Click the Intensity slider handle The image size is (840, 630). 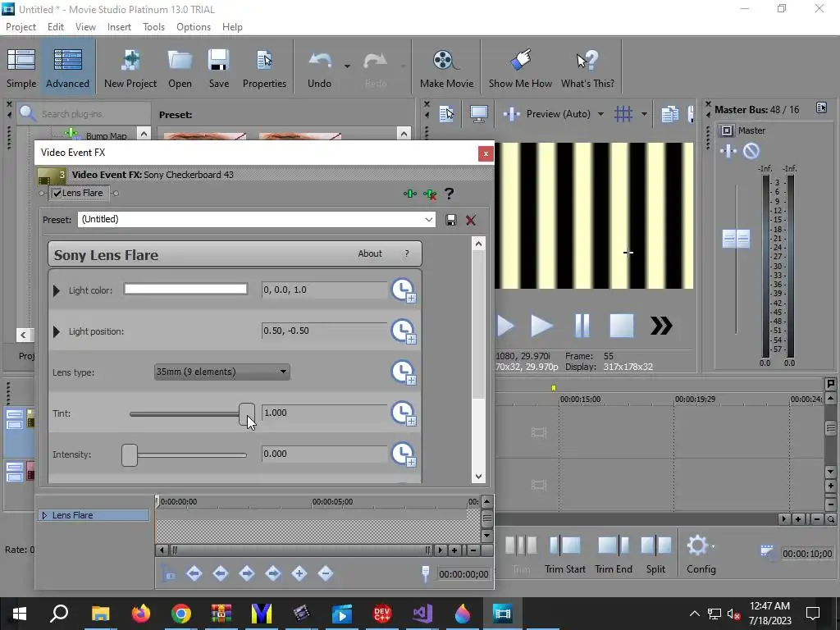(130, 455)
